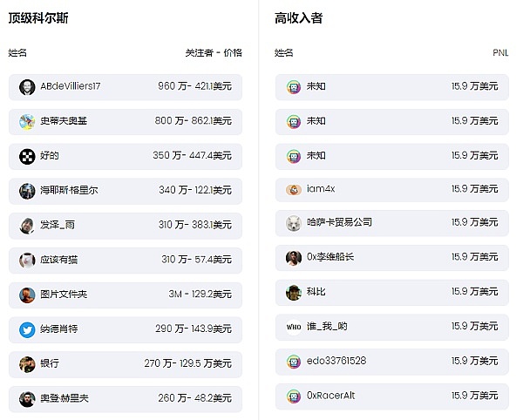Screen dimensions: 523x420
Task: Click the 哈萨卡贸易公司 dog avatar
Action: [x=294, y=223]
